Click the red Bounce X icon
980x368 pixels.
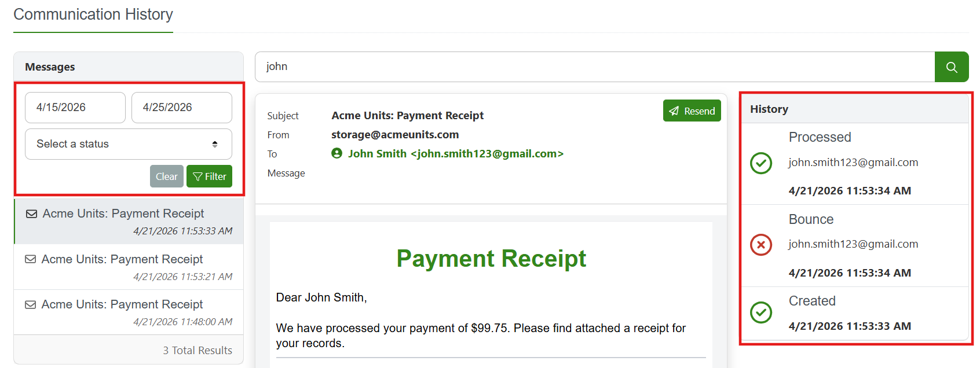(761, 245)
